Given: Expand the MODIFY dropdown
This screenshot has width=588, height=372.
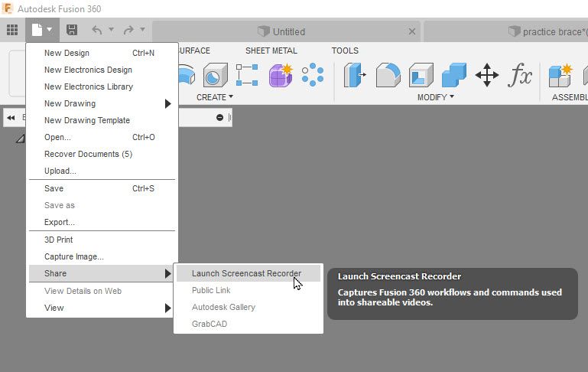Looking at the screenshot, I should [436, 97].
